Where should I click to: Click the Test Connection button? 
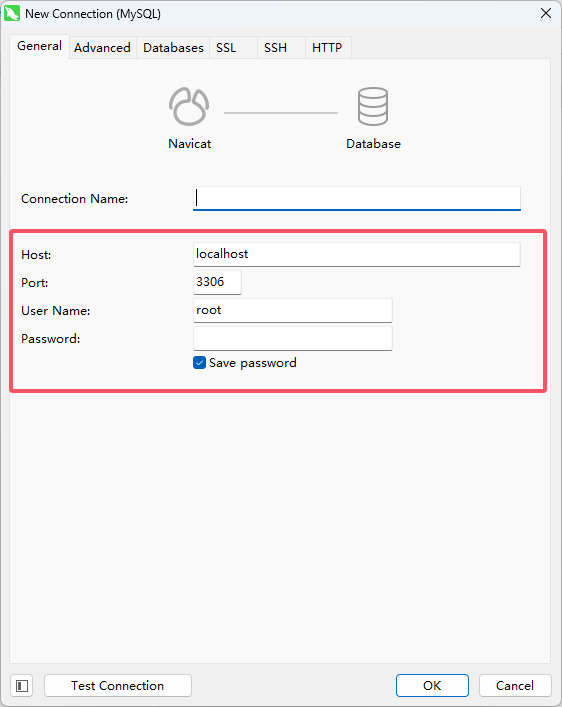[x=118, y=685]
